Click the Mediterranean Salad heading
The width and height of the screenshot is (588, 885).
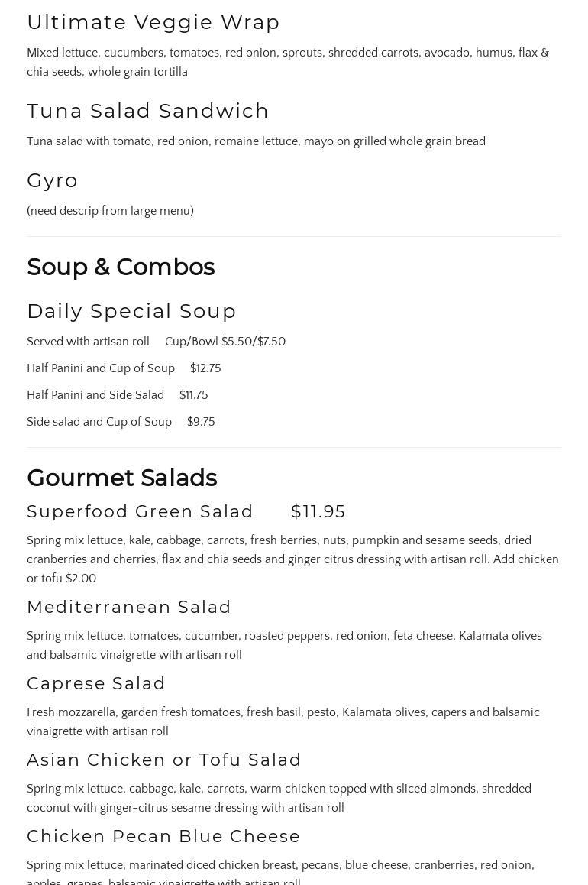[129, 607]
